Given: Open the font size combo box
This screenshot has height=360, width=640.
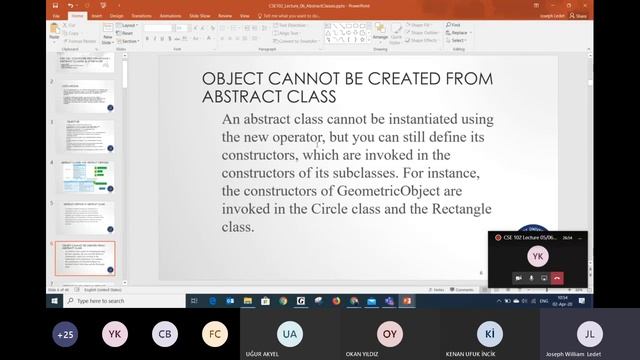Looking at the screenshot, I should pos(181,28).
